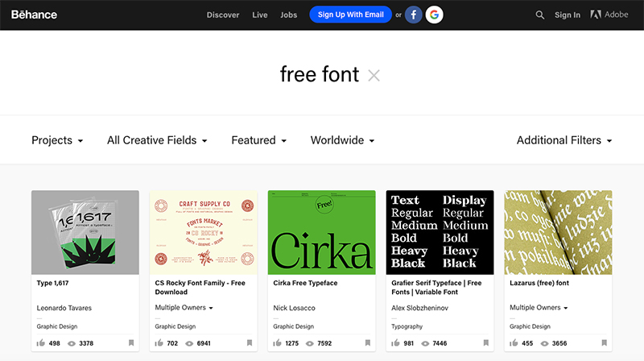644x361 pixels.
Task: Click Graphic Design field on Lazarus card
Action: (x=530, y=326)
